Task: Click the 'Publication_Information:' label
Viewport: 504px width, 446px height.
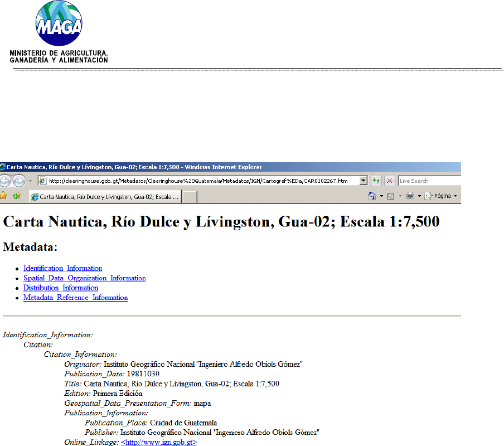Action: click(106, 413)
